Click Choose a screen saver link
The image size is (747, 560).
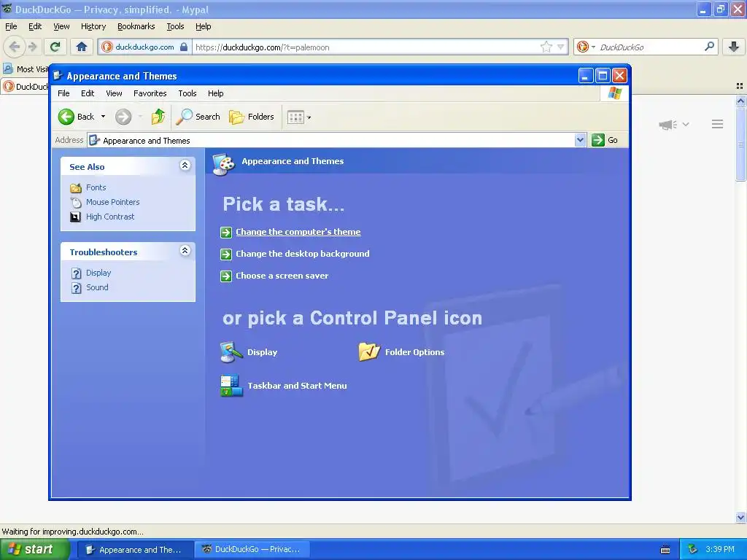[x=282, y=276]
